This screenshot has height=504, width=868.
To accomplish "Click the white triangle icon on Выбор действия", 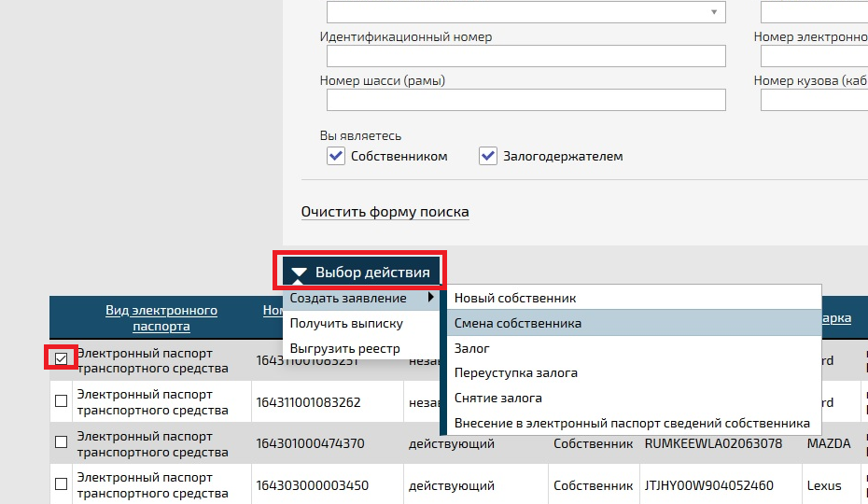I will 299,273.
